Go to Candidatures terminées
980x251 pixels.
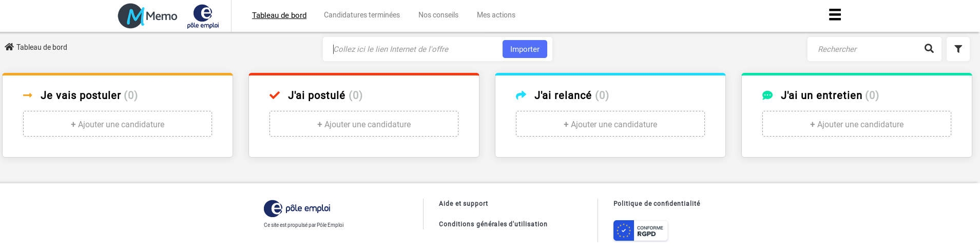coord(362,15)
